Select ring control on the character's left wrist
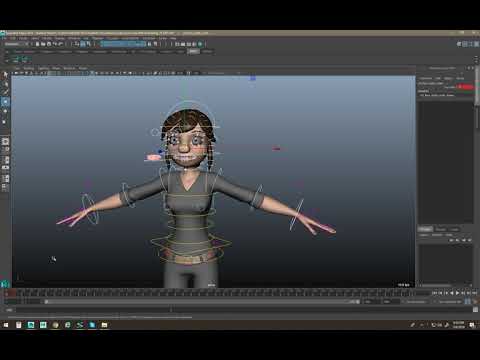480x360 pixels. pyautogui.click(x=296, y=215)
